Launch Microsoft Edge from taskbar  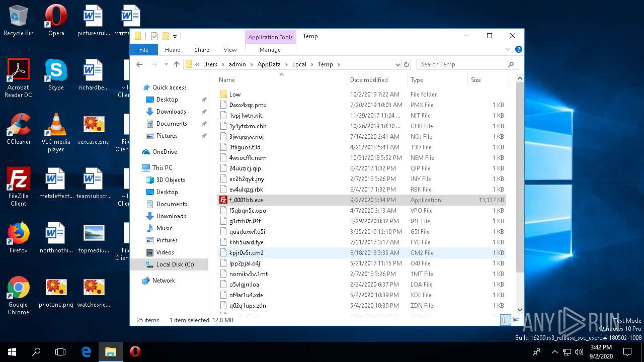[x=86, y=352]
